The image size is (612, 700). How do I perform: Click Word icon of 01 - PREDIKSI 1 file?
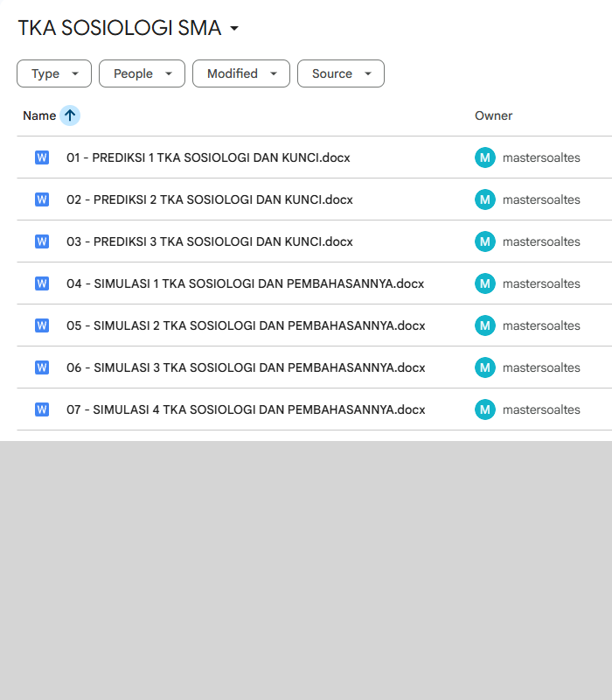pos(42,157)
